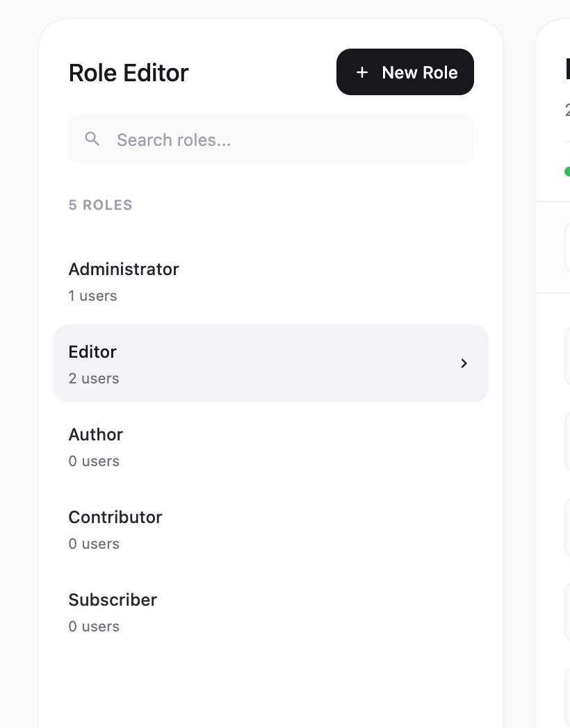Focus the Search roles input field
The height and width of the screenshot is (728, 570).
(271, 140)
